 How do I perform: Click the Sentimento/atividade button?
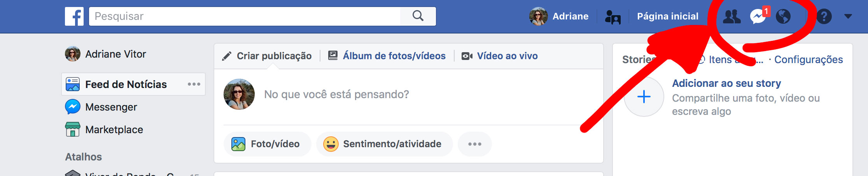click(x=384, y=144)
